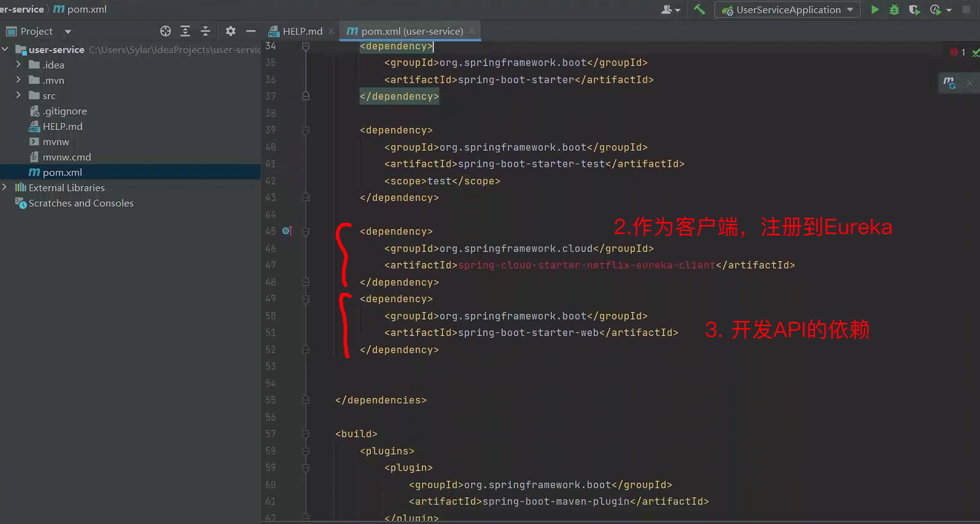Click Expand All icon in Project panel
This screenshot has height=524, width=980.
coord(185,31)
